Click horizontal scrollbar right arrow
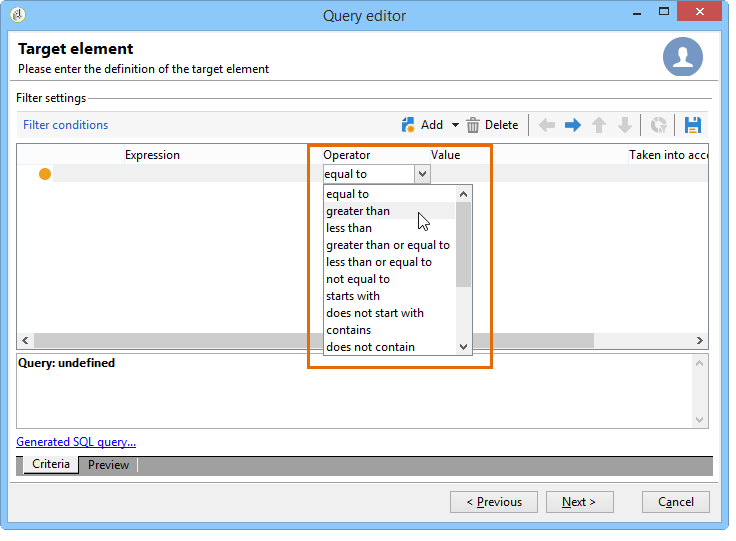Image resolution: width=736 pixels, height=541 pixels. click(x=699, y=340)
